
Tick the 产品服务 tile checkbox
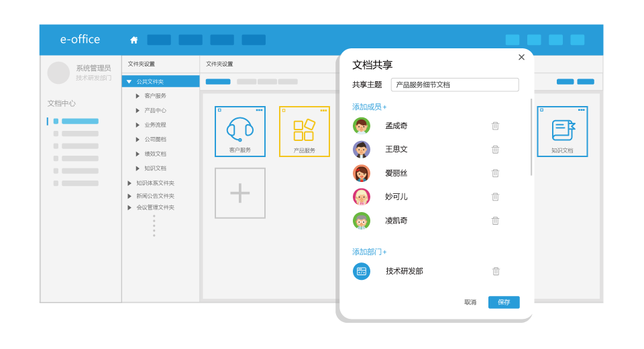click(x=284, y=110)
